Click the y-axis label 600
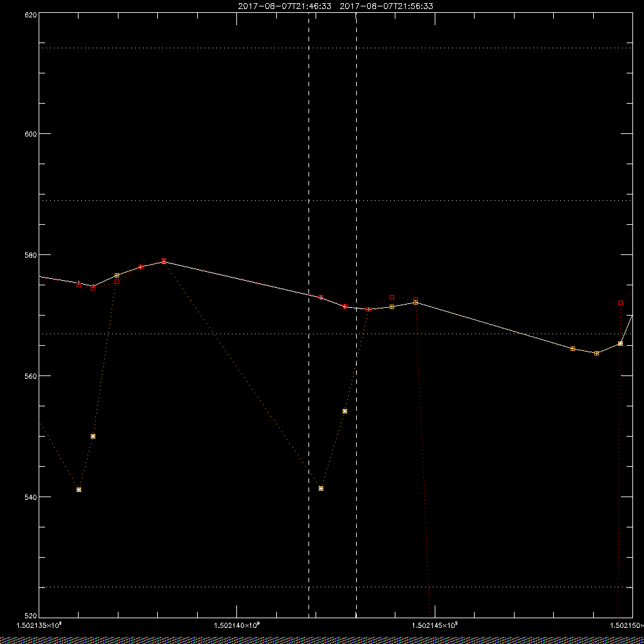The image size is (644, 644). pos(31,133)
